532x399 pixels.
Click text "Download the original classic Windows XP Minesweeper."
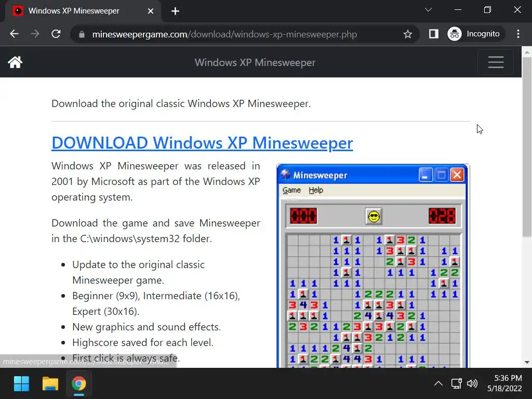pos(181,103)
